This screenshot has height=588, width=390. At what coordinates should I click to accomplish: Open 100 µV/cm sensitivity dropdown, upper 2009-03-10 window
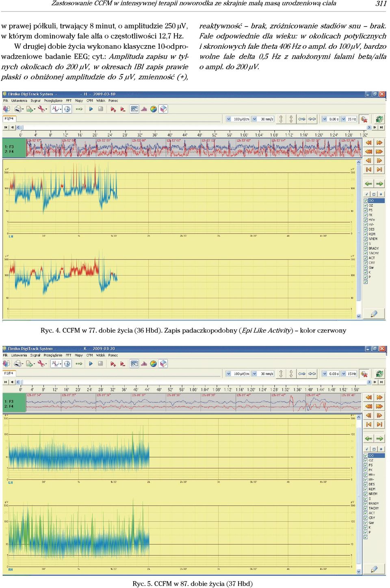point(229,119)
